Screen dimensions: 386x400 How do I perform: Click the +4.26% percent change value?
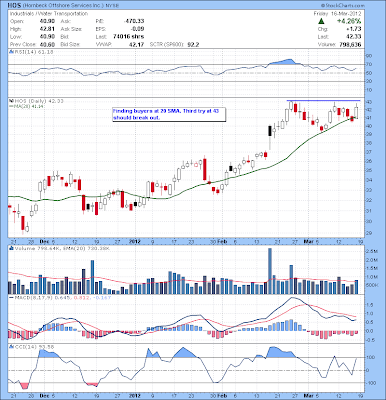[x=348, y=21]
